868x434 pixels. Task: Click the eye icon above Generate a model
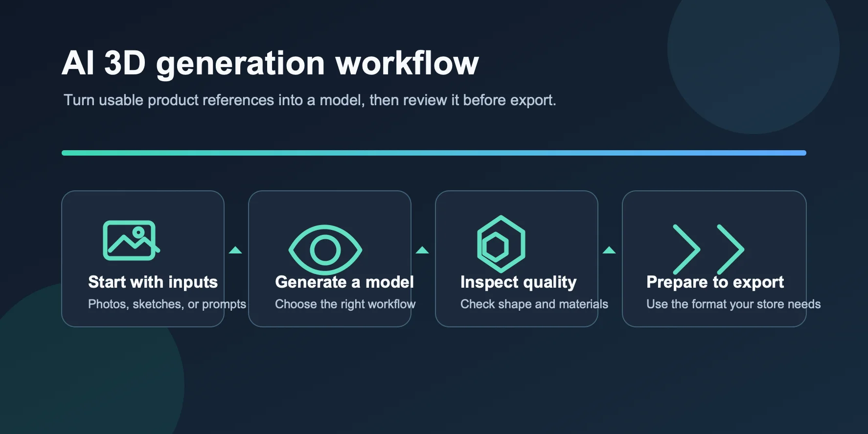coord(325,250)
